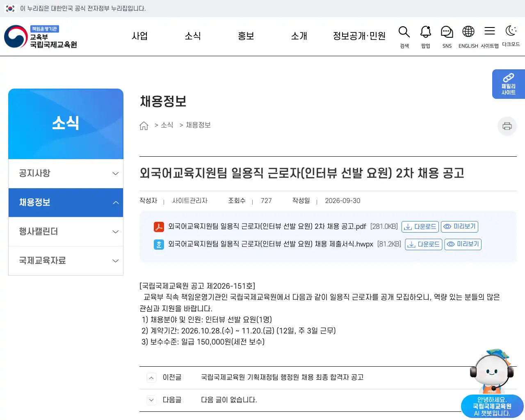
Task: Collapse the 채용정보 sidebar section
Action: [x=66, y=203]
